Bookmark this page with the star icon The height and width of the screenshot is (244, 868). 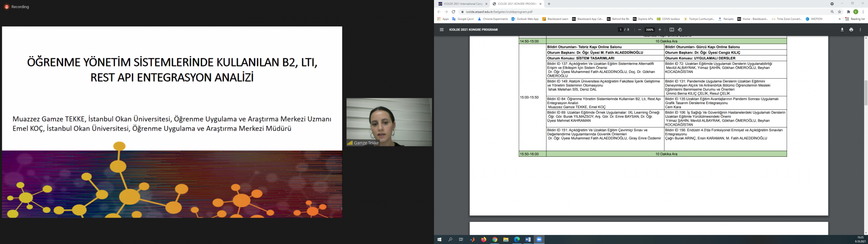[x=839, y=12]
